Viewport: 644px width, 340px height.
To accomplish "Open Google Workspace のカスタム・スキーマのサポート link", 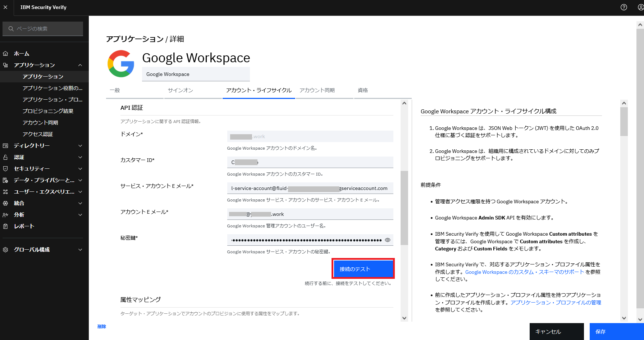I will [x=525, y=272].
